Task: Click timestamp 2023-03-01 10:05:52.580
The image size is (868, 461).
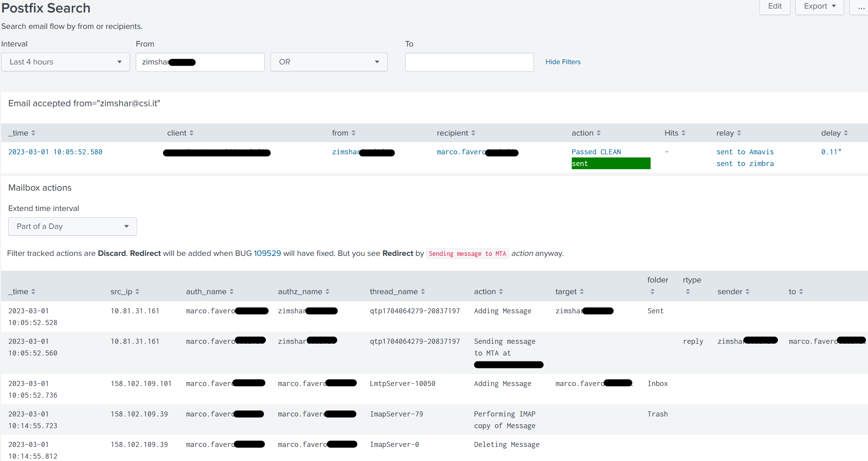Action: [55, 152]
